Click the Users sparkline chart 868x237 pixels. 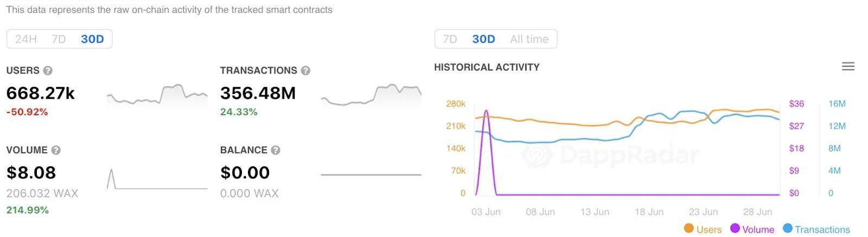(157, 96)
